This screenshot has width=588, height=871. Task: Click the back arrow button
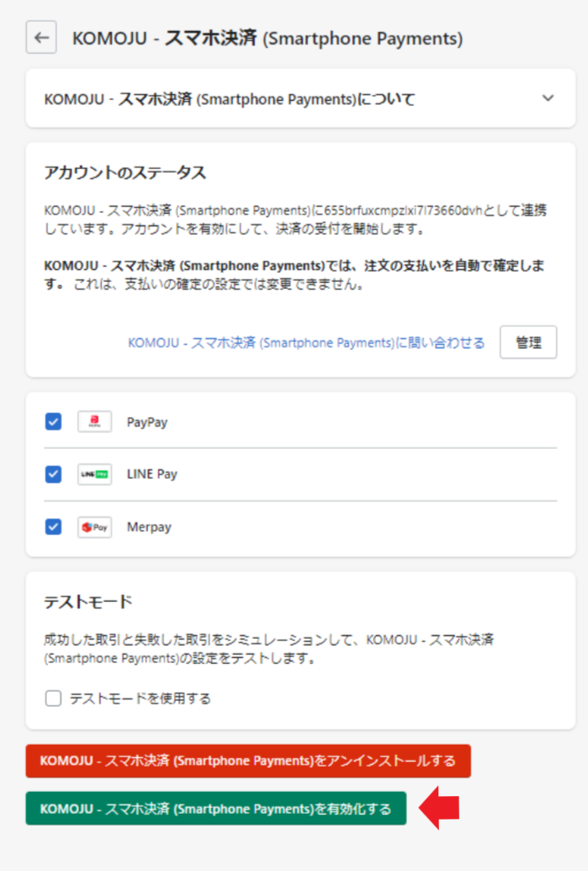click(x=41, y=38)
